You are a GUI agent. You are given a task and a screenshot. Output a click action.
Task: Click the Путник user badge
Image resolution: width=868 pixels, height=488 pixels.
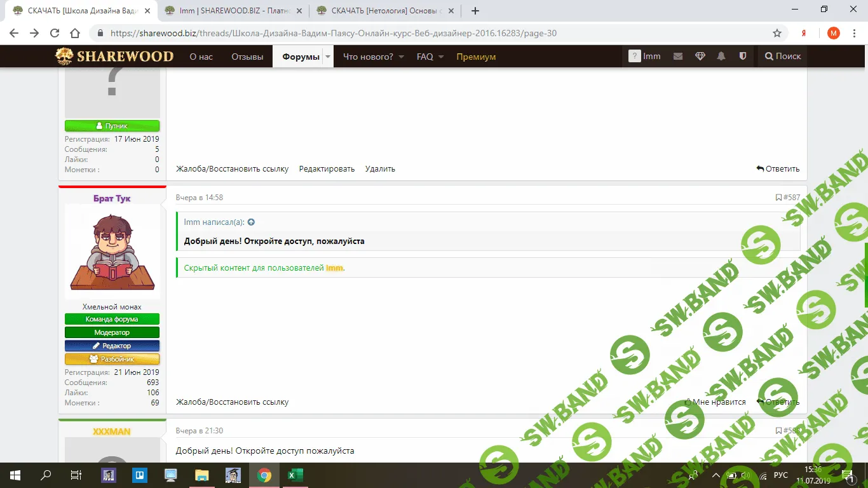pos(112,126)
